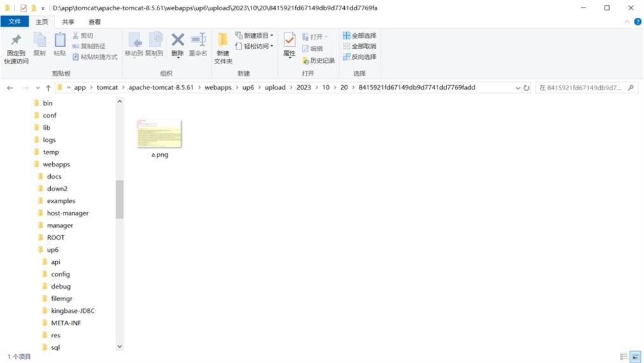644x363 pixels.
Task: Click the title bar properties checkbox icon
Action: pyautogui.click(x=23, y=8)
